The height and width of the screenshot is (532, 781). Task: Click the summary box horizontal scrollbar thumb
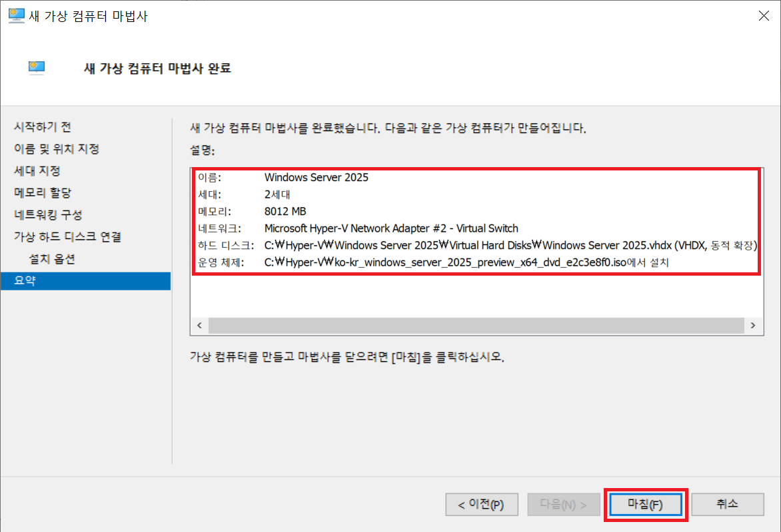pos(476,326)
